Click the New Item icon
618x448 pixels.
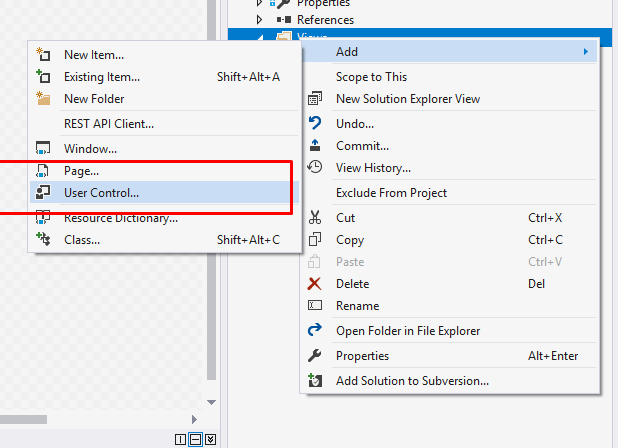coord(42,54)
